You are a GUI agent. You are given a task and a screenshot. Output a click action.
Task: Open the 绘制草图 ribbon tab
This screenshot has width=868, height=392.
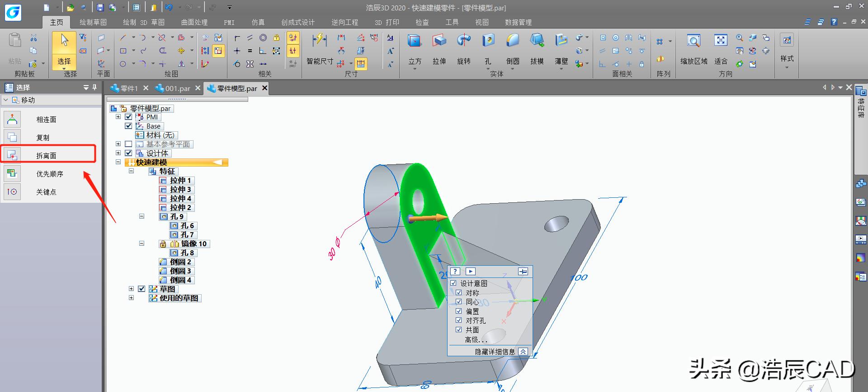93,22
